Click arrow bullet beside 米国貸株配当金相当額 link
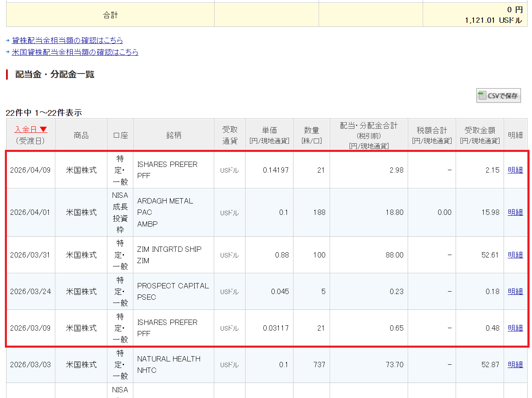The height and width of the screenshot is (398, 532). 8,52
